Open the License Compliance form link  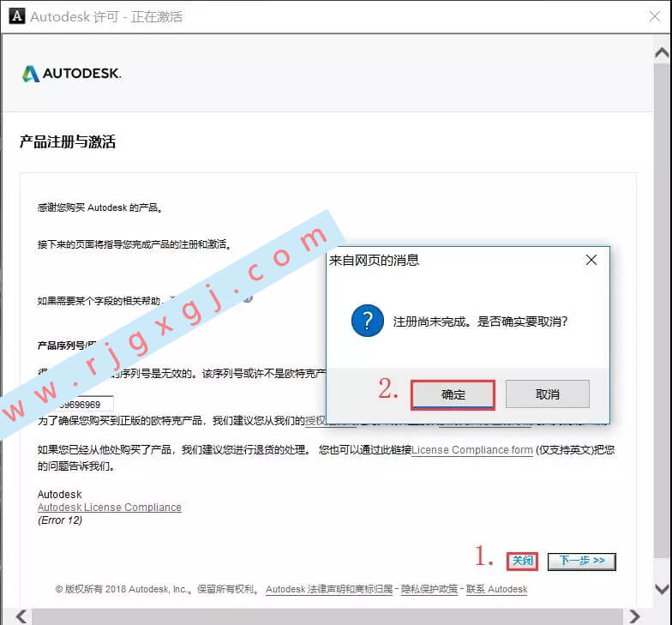coord(471,450)
